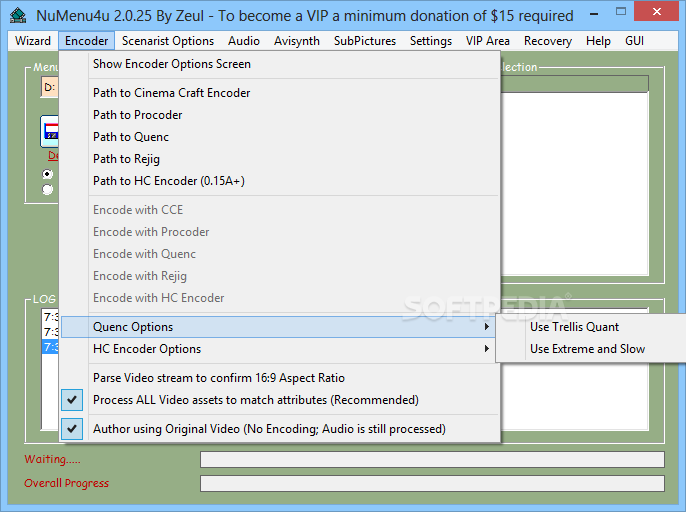Select highlighted log entry starting 7:3

(x=51, y=347)
